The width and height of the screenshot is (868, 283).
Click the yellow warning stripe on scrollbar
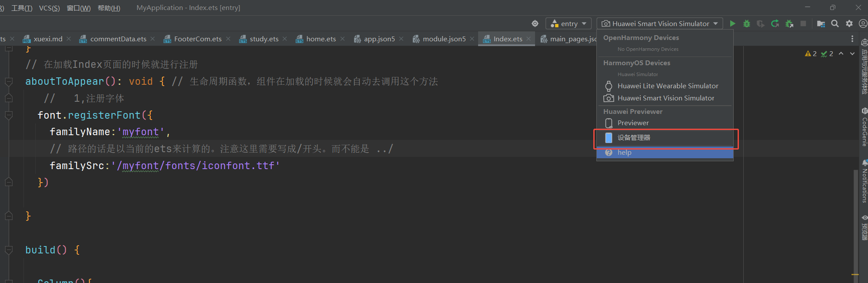pyautogui.click(x=855, y=274)
